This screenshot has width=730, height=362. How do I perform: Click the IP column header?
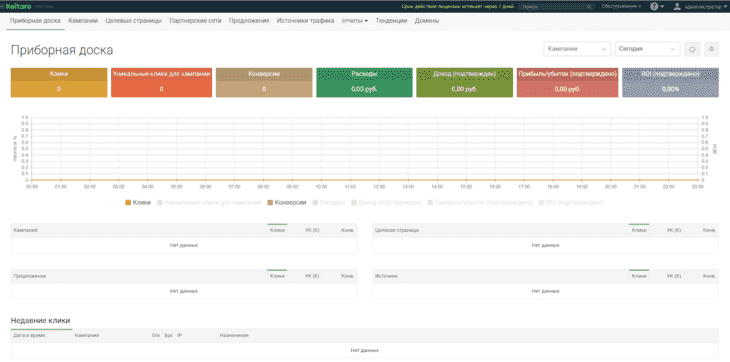pyautogui.click(x=180, y=335)
